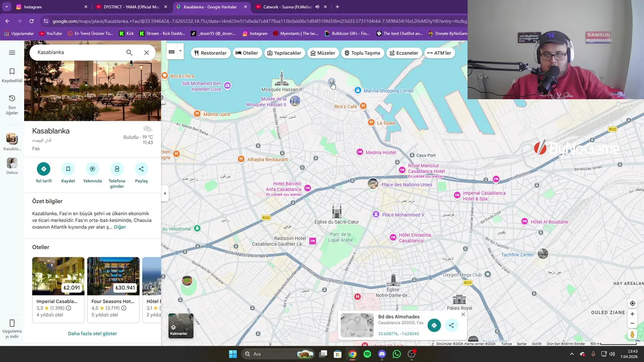Select the Street View pegman
The image size is (644, 362).
[632, 334]
